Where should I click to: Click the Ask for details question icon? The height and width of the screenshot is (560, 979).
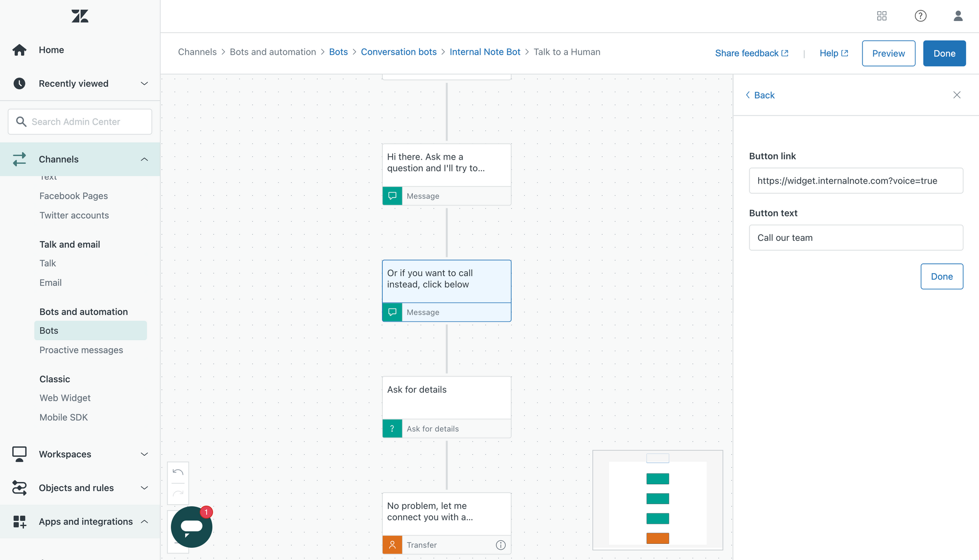[392, 429]
